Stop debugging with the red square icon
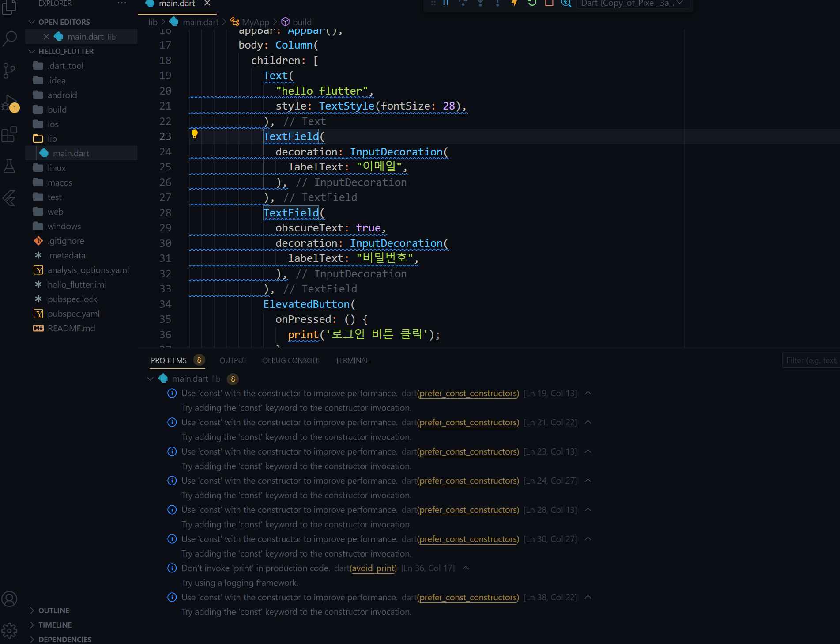The image size is (840, 644). point(549,3)
